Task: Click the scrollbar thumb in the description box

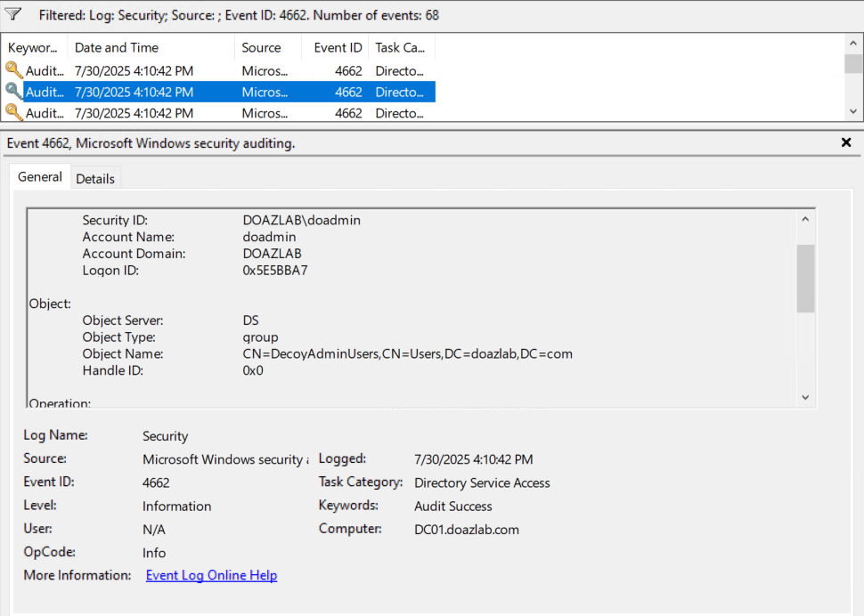Action: pos(805,278)
